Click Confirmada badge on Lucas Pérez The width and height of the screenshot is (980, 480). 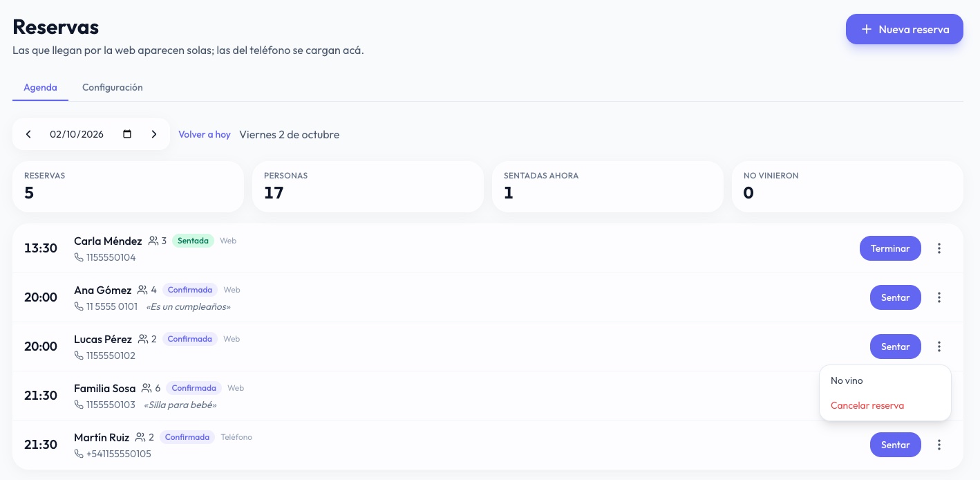[x=190, y=339]
